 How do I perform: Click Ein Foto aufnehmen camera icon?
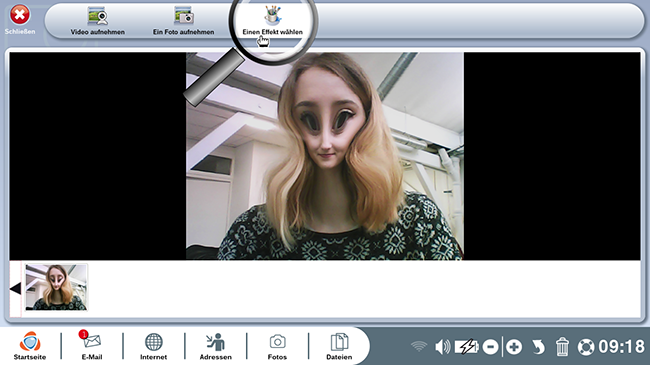[x=184, y=16]
